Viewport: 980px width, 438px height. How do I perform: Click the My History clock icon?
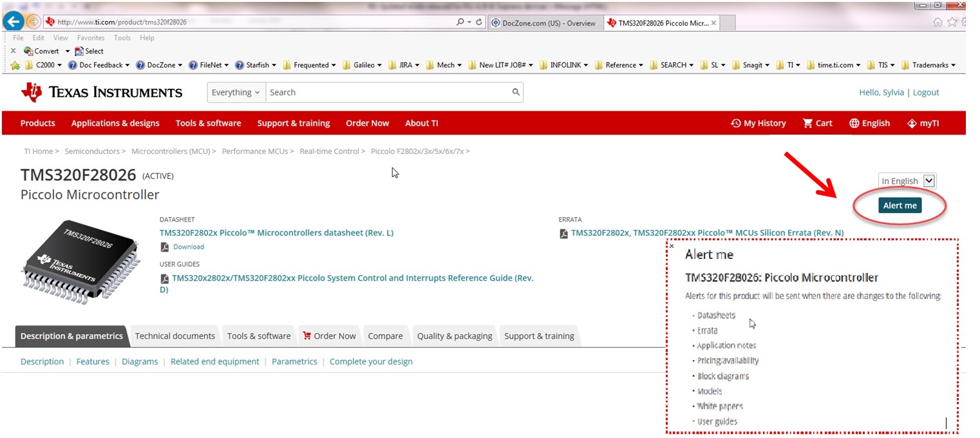pos(736,123)
